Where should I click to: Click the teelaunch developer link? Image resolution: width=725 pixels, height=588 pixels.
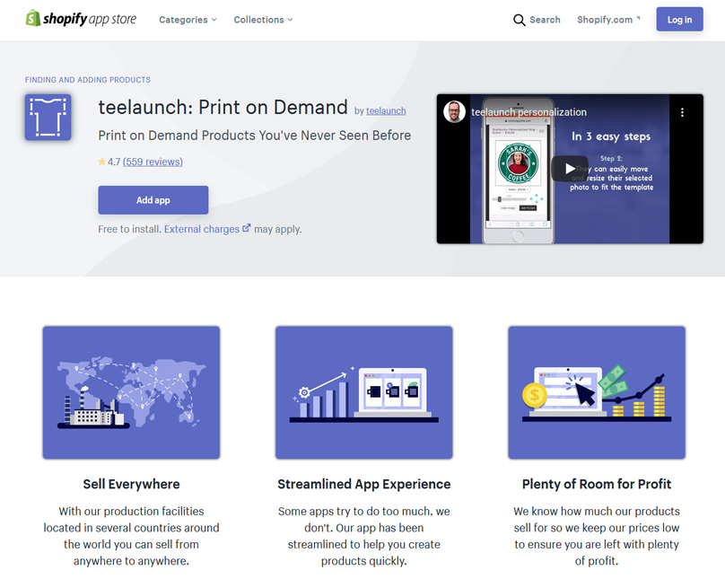click(386, 111)
